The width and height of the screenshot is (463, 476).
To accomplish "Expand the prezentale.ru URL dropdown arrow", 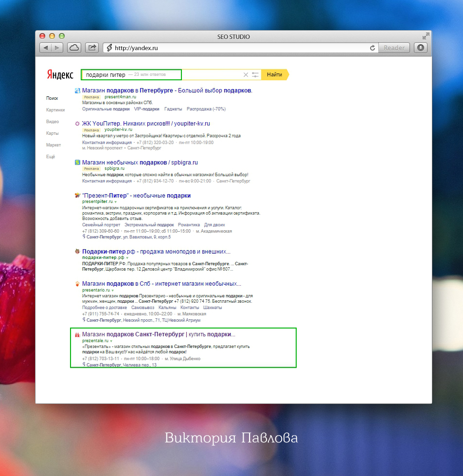I will coord(111,341).
